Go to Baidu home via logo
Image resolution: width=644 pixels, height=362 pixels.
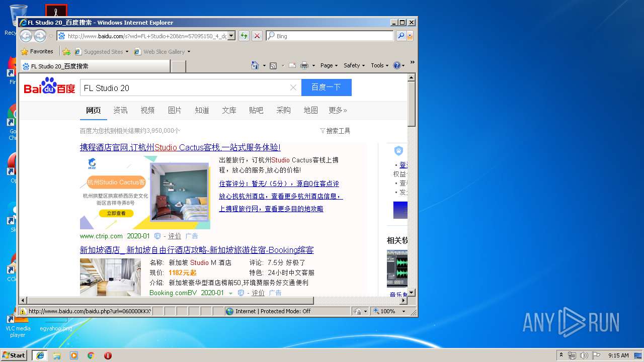pos(49,86)
